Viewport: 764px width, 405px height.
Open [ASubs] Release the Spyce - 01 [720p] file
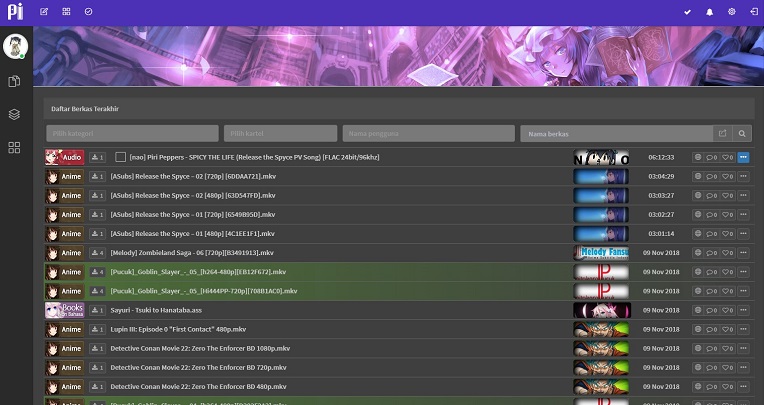coord(193,215)
